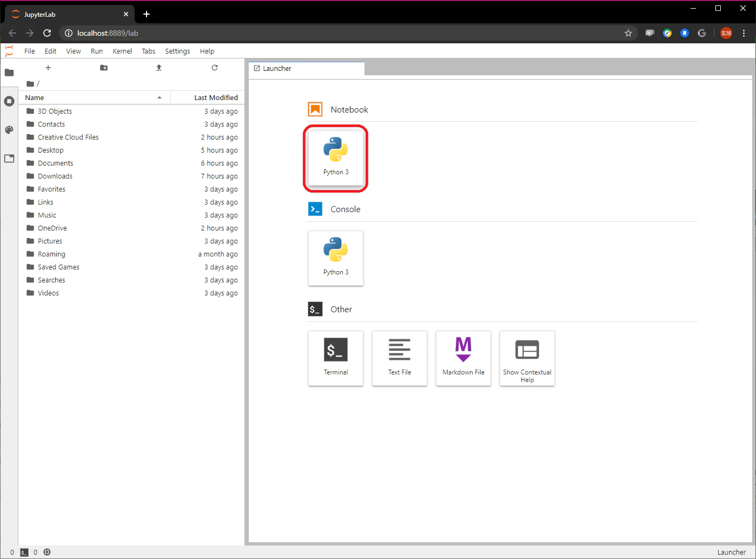Select the Saved Games folder

tap(131, 267)
